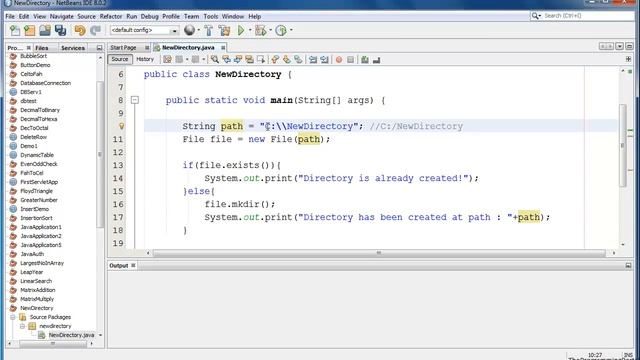Select the MatrixAddition project
Image resolution: width=640 pixels, height=360 pixels.
tap(38, 290)
